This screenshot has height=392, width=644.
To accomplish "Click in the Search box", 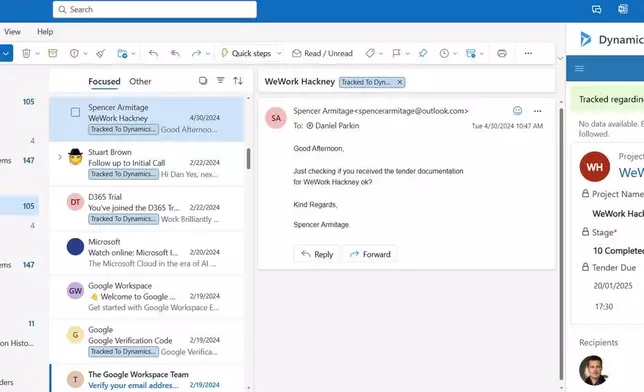I will click(x=155, y=9).
